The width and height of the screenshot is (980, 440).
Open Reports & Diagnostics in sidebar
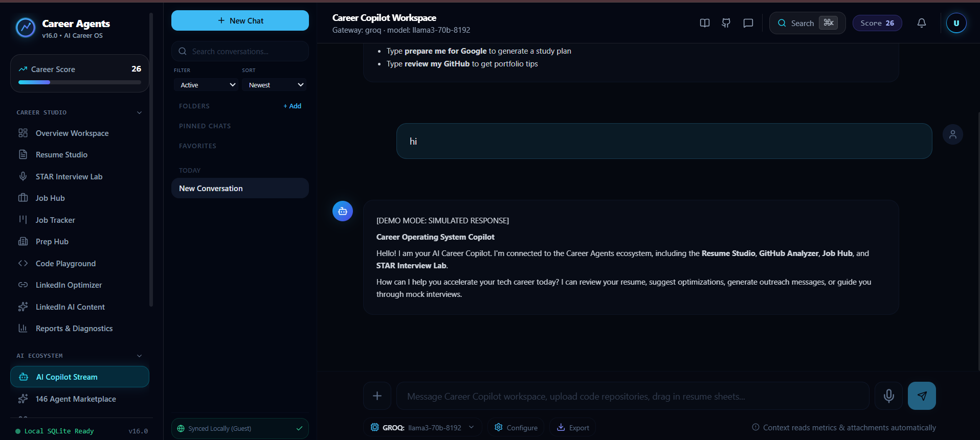click(x=80, y=328)
